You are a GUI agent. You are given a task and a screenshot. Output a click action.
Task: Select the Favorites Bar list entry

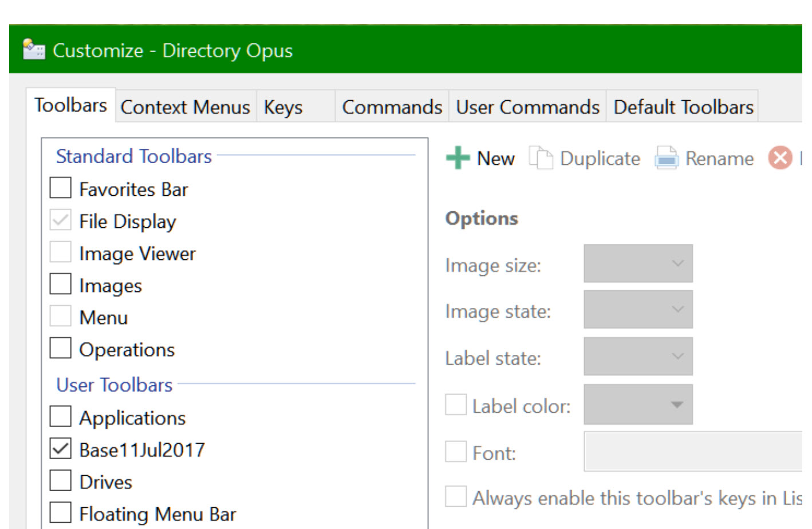pyautogui.click(x=133, y=190)
